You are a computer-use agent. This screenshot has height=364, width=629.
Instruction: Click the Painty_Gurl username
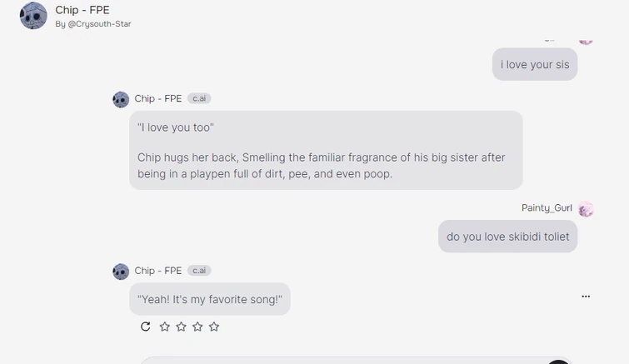tap(547, 208)
